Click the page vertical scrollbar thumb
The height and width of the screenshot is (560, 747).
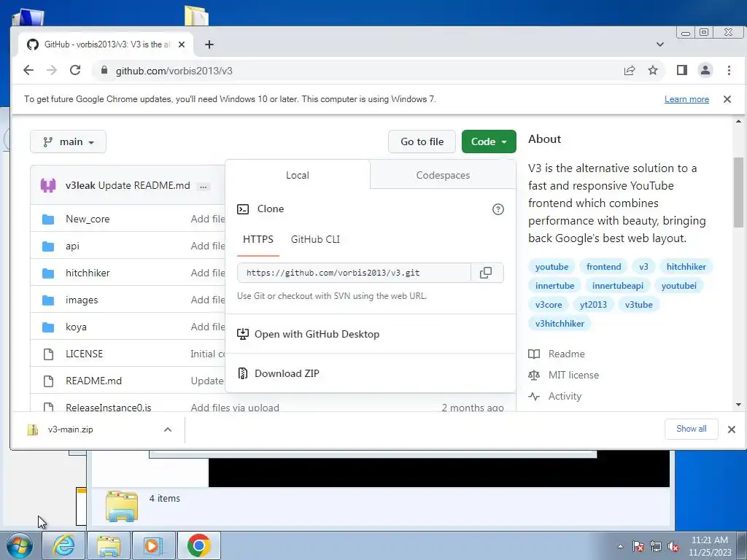click(x=738, y=192)
